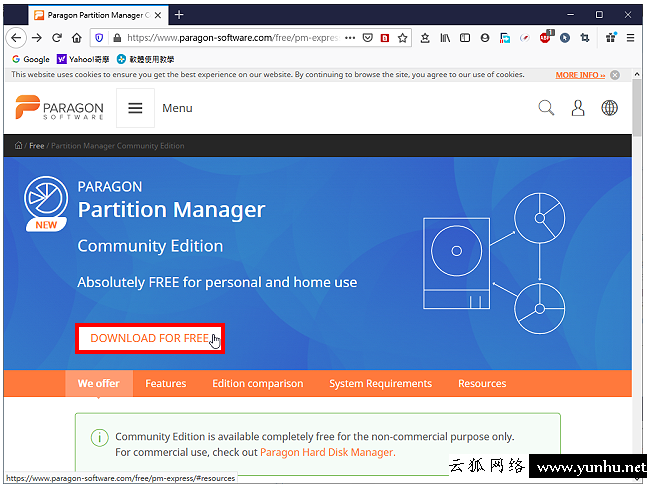Click the red B extension icon in address bar

[385, 38]
